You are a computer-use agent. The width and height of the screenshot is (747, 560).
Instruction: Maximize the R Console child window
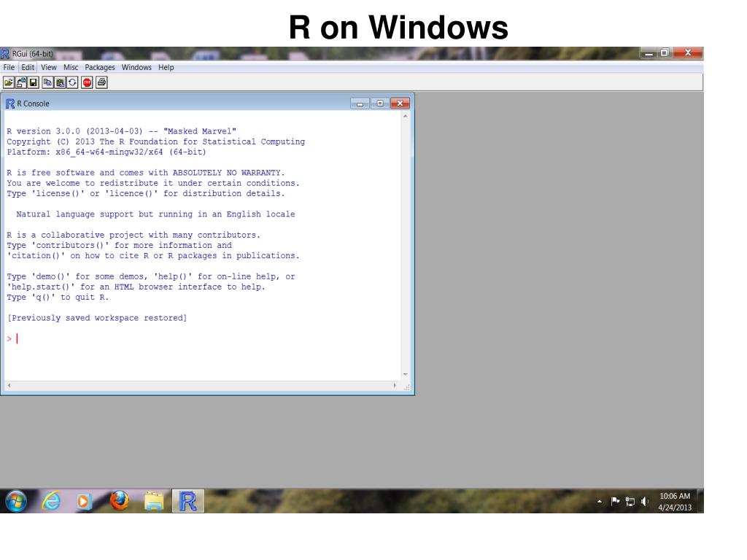379,104
